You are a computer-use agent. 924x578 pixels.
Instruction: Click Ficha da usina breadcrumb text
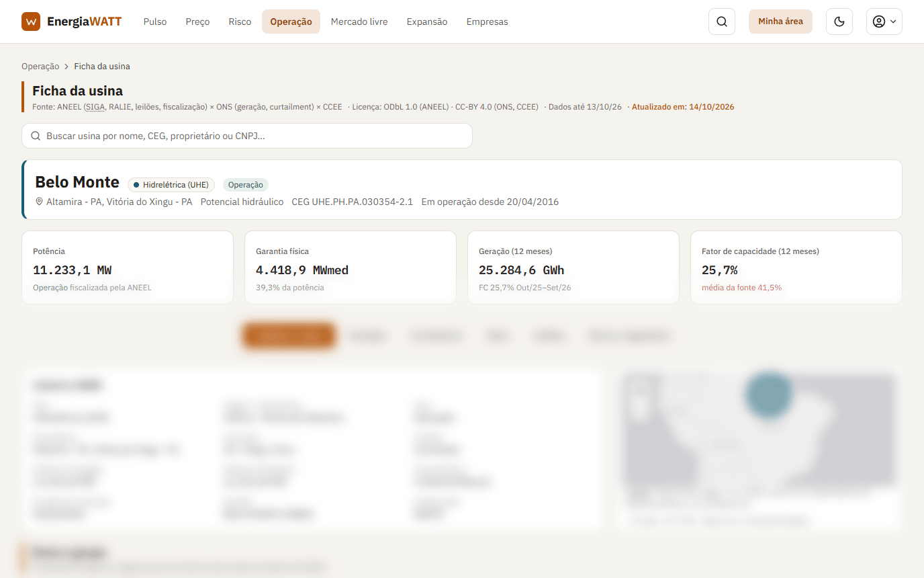(102, 67)
